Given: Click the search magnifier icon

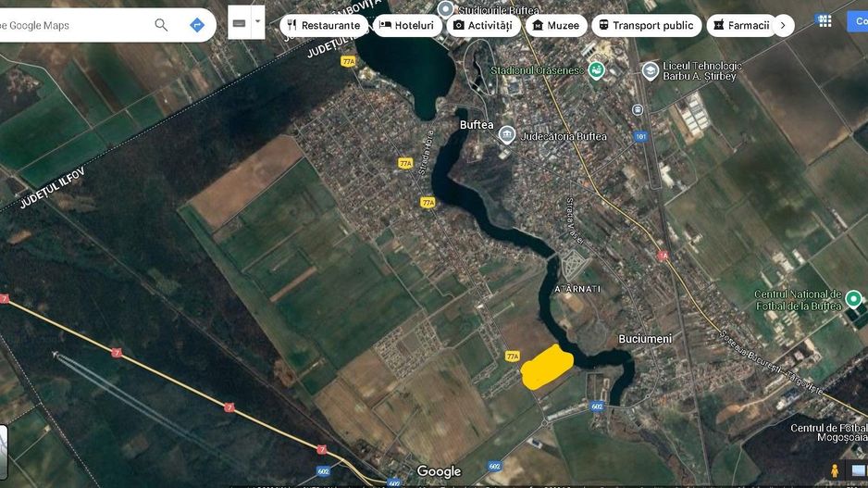Looking at the screenshot, I should pos(161,25).
